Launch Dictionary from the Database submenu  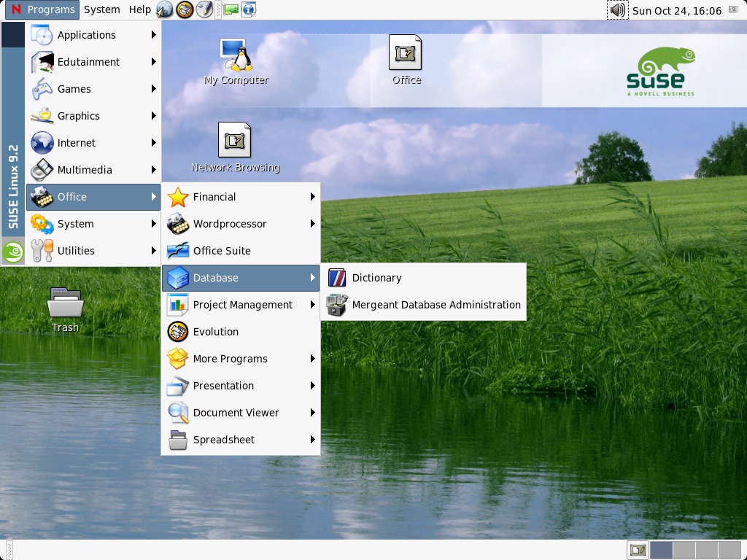[424, 278]
